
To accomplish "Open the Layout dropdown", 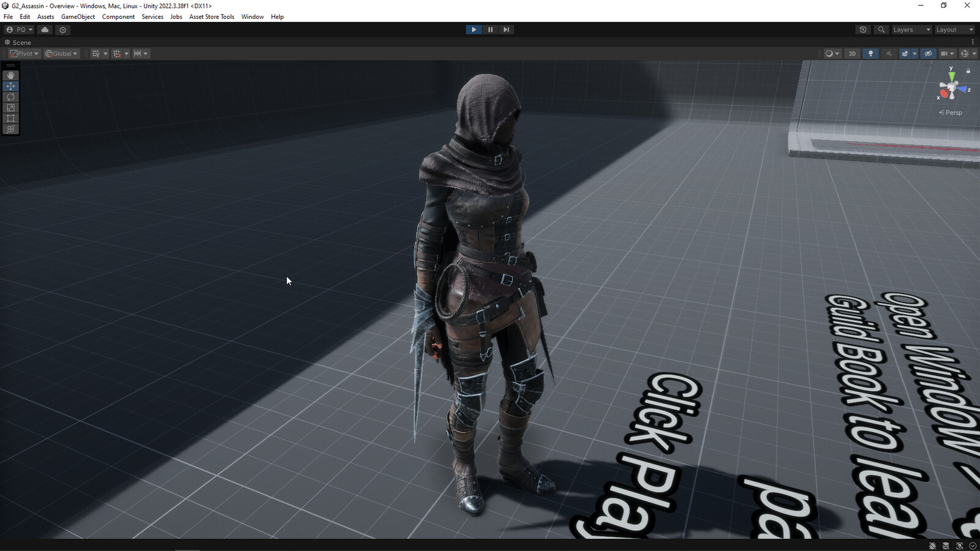I will click(954, 29).
